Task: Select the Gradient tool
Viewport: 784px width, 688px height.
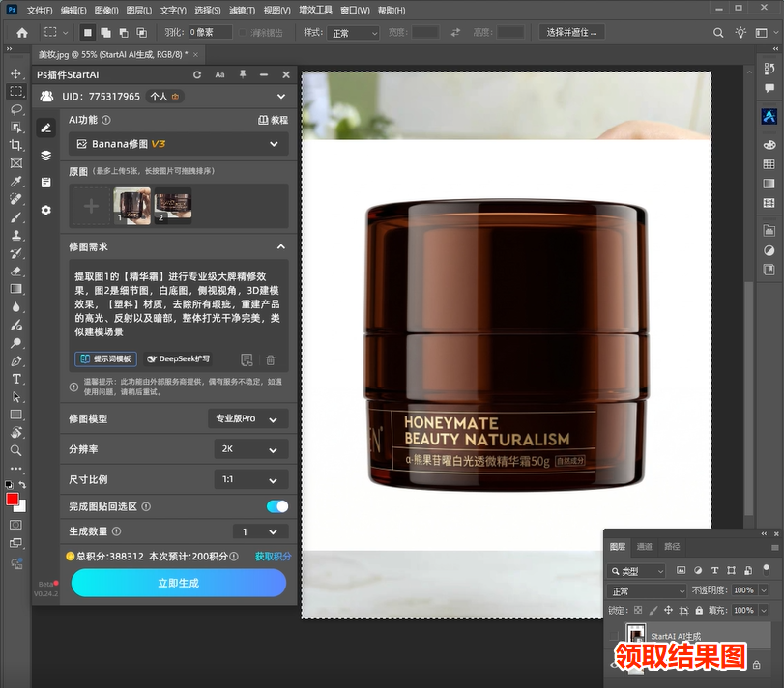Action: coord(16,289)
